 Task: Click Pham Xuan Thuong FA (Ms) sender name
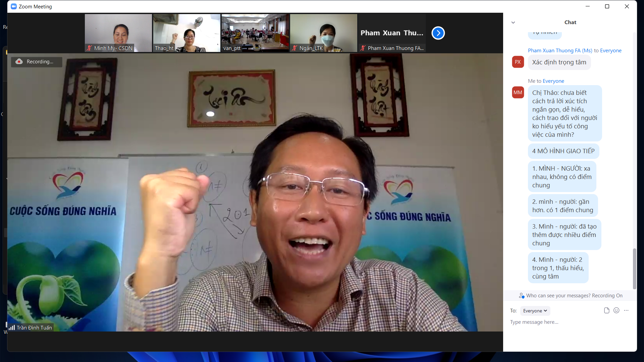560,51
